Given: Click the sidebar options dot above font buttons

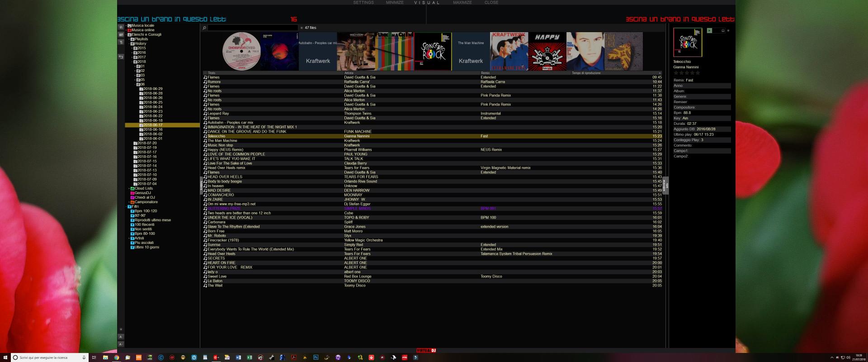Looking at the screenshot, I should (121, 329).
